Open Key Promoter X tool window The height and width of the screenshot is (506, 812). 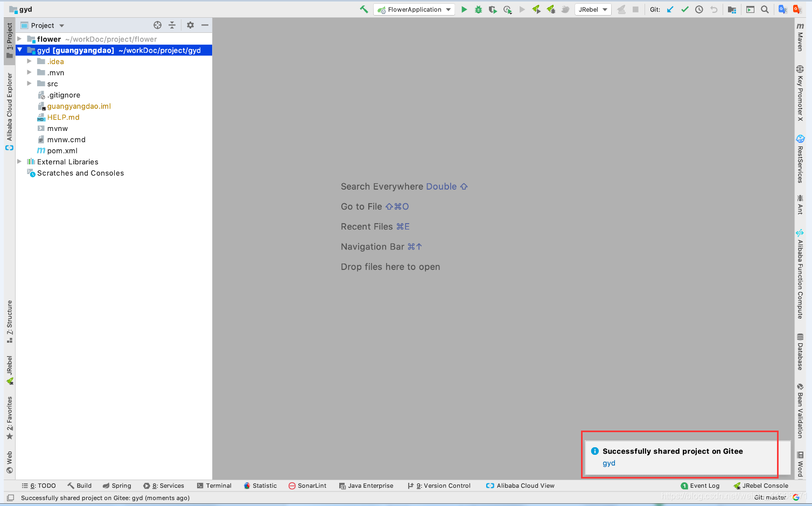pos(800,93)
